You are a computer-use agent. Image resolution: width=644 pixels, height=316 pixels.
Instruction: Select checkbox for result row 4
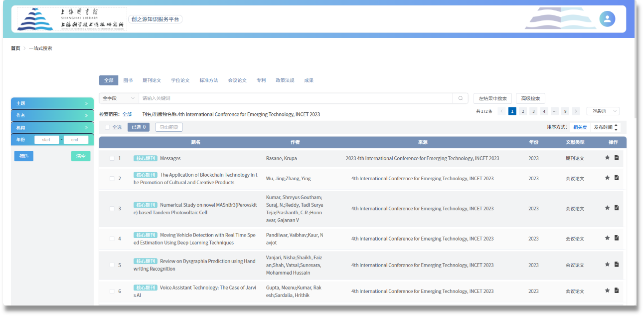pyautogui.click(x=112, y=239)
